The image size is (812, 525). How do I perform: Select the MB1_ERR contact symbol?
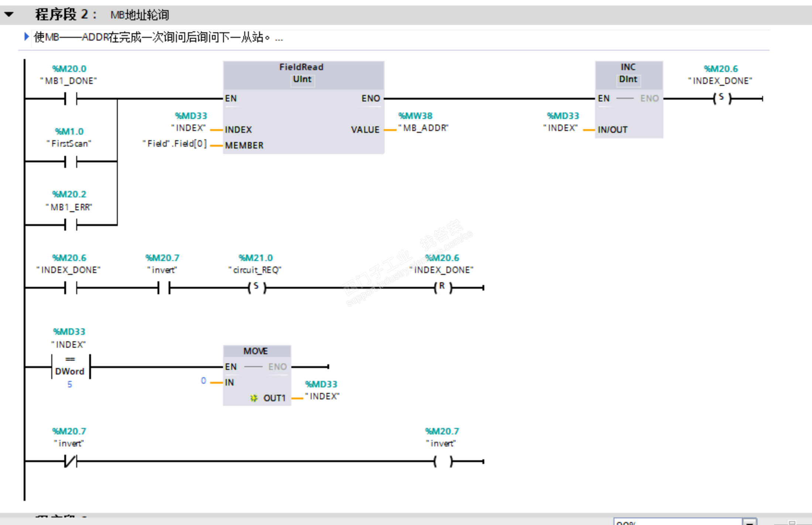tap(71, 224)
